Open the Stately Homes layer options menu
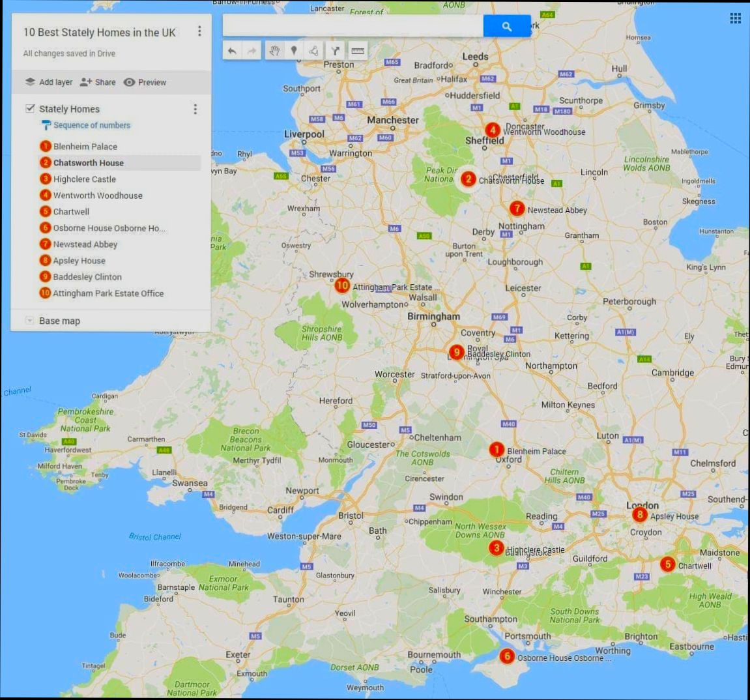750x700 pixels. point(195,109)
